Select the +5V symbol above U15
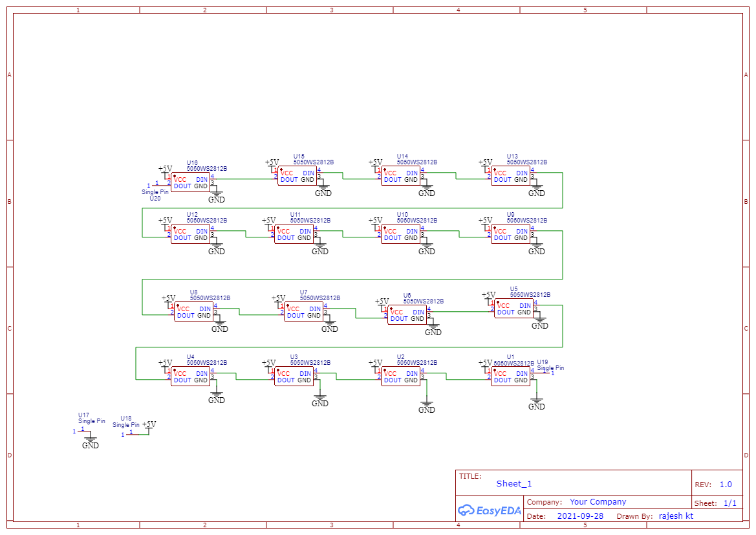Image resolution: width=756 pixels, height=535 pixels. point(272,164)
